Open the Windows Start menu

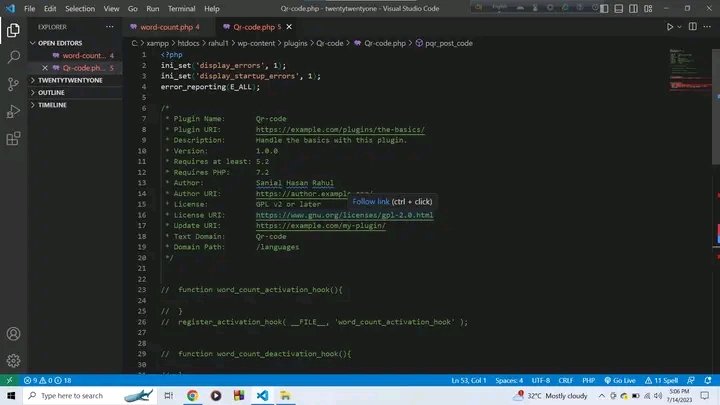11,395
